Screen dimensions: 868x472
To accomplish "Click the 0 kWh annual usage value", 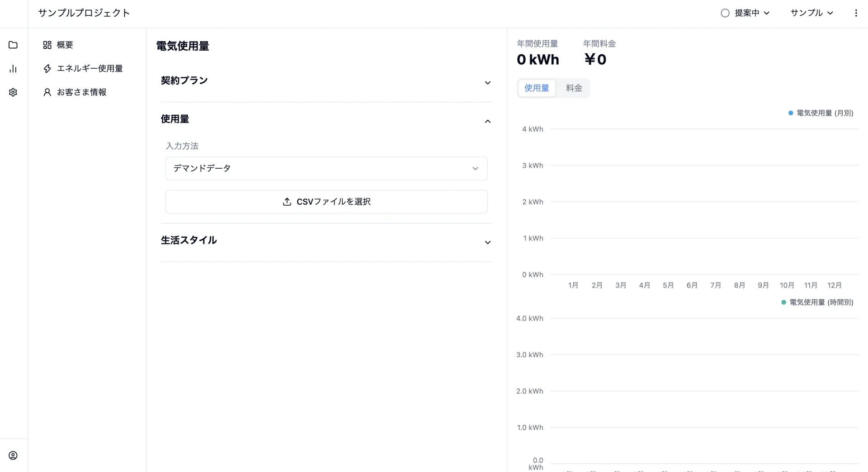I will pyautogui.click(x=538, y=60).
